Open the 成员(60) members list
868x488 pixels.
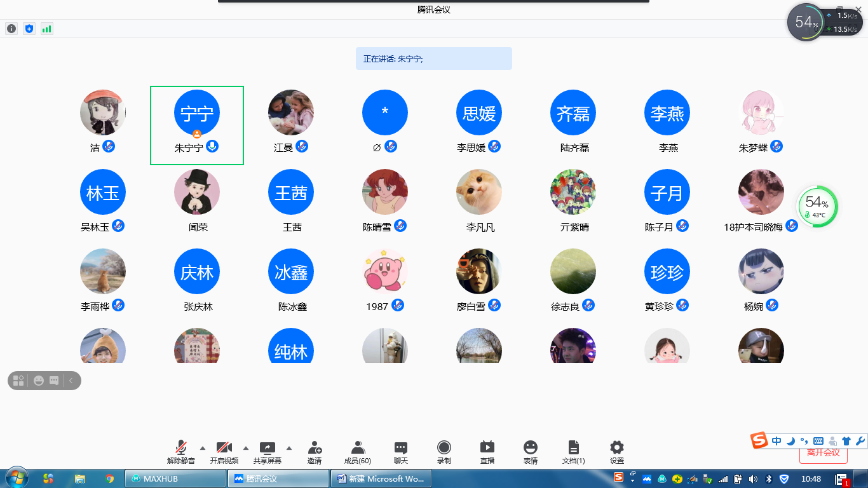(358, 452)
